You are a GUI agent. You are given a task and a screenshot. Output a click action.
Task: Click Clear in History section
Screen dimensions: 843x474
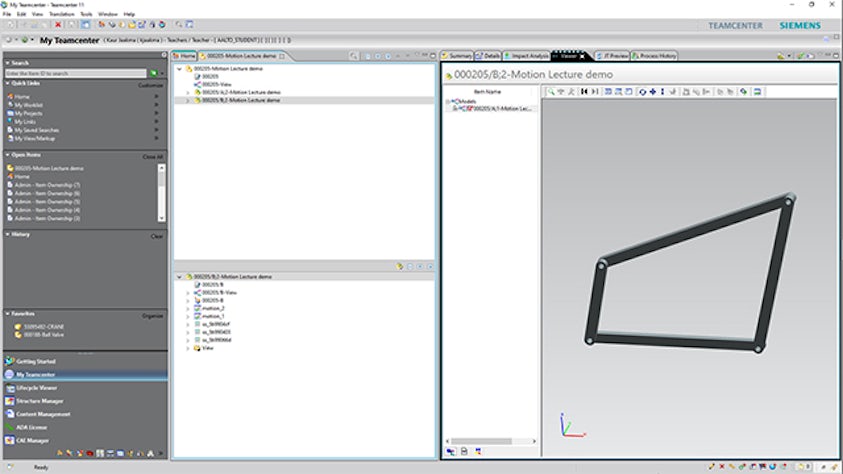(x=156, y=236)
